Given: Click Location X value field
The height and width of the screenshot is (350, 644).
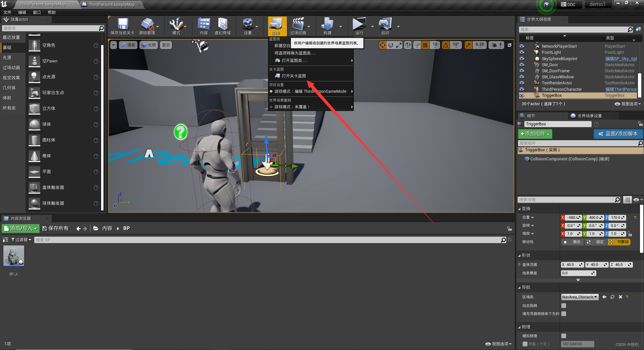Looking at the screenshot, I should [573, 218].
